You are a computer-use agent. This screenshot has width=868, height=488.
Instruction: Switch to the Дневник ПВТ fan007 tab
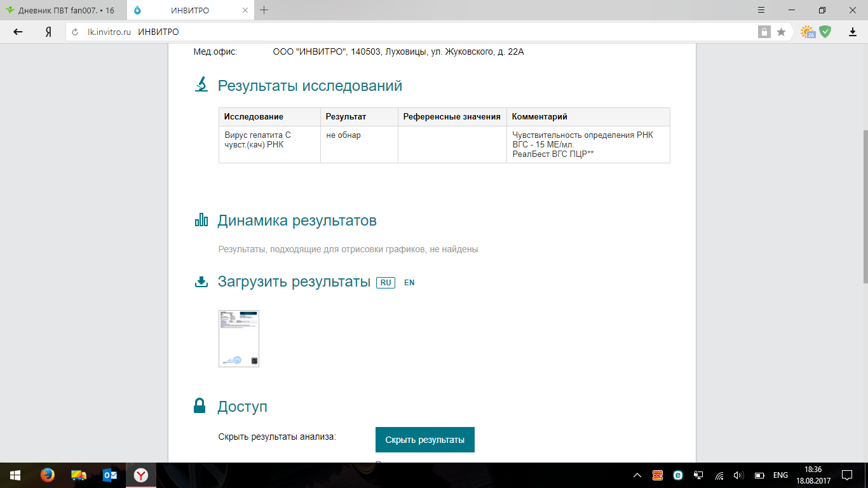[64, 11]
